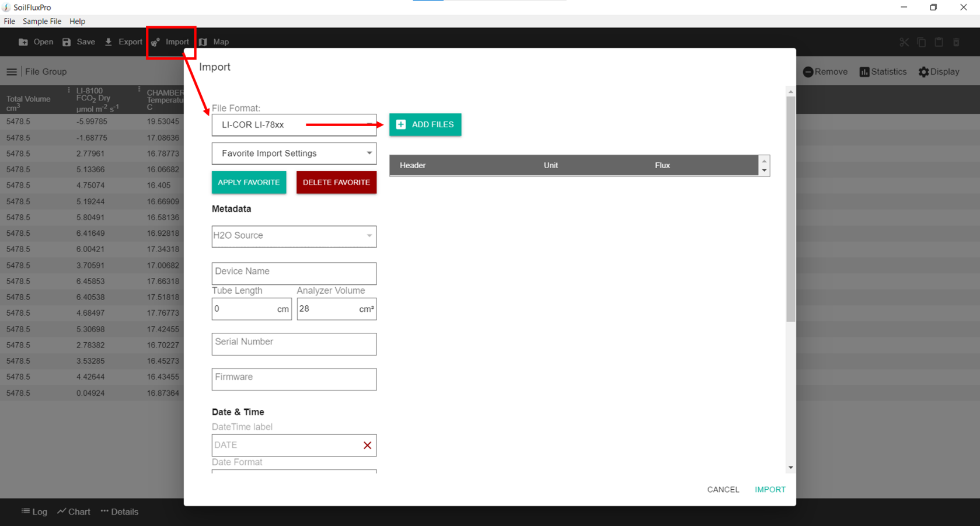
Task: Click the Import dialog vertical scrollbar
Action: coord(790,209)
